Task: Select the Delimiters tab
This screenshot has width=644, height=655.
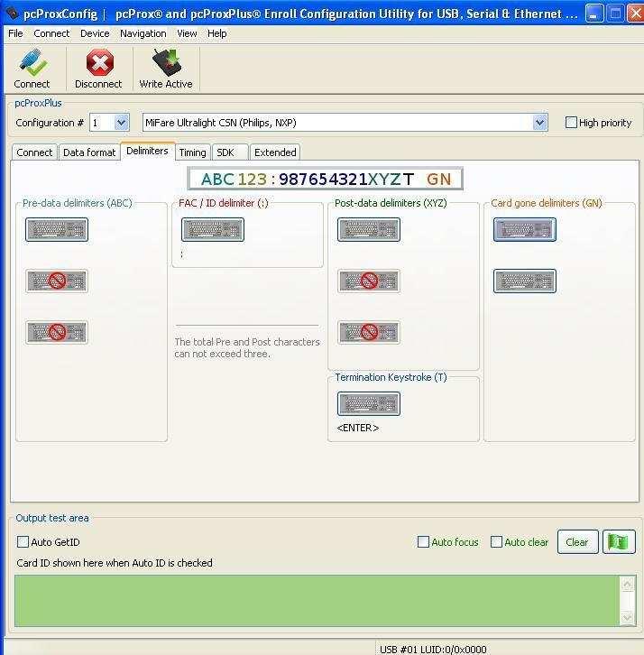Action: pyautogui.click(x=147, y=151)
